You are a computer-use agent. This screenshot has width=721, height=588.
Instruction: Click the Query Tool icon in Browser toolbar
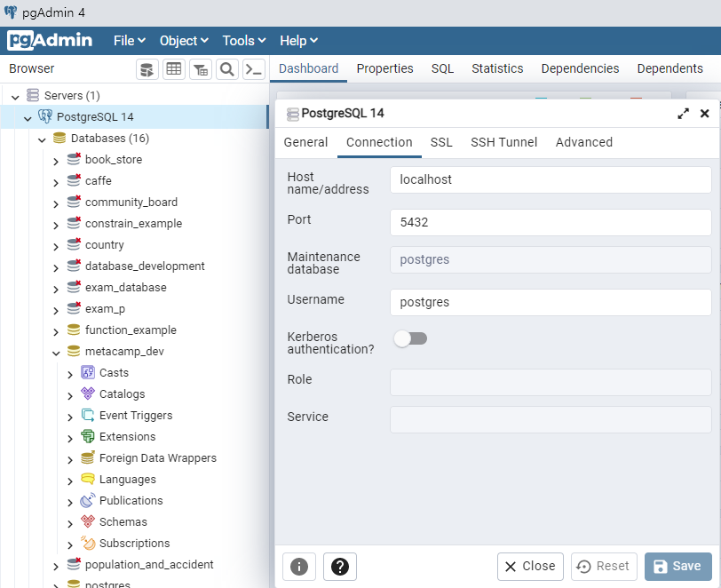click(147, 69)
